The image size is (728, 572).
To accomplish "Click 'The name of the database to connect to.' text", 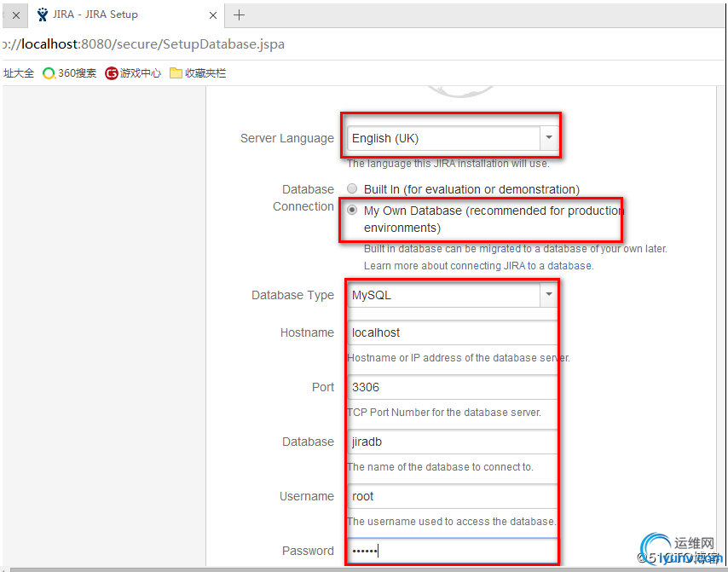I will click(x=440, y=467).
